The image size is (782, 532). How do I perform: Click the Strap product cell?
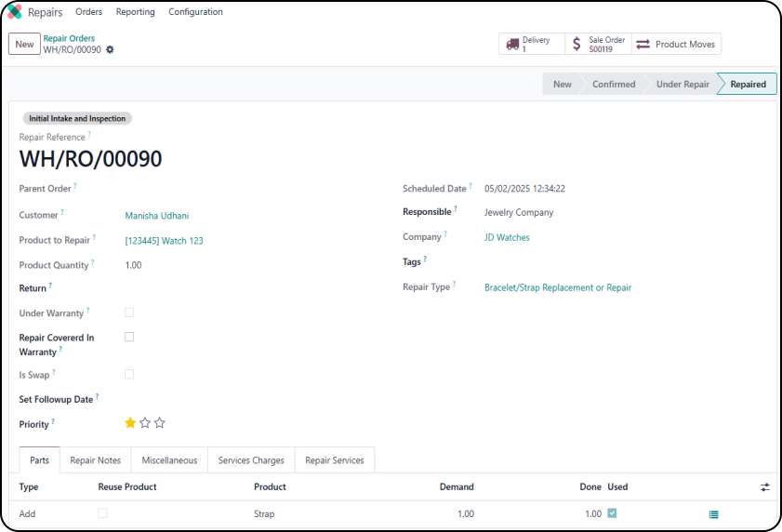pyautogui.click(x=264, y=514)
